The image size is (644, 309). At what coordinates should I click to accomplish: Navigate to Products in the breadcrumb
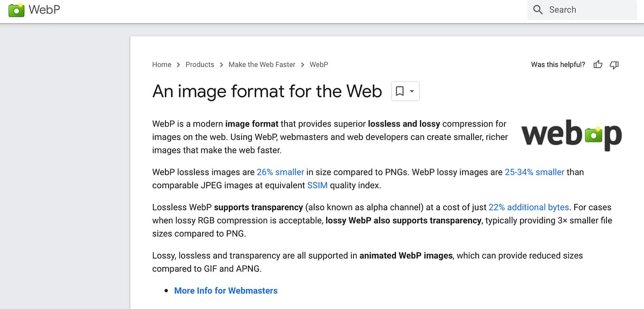click(199, 64)
